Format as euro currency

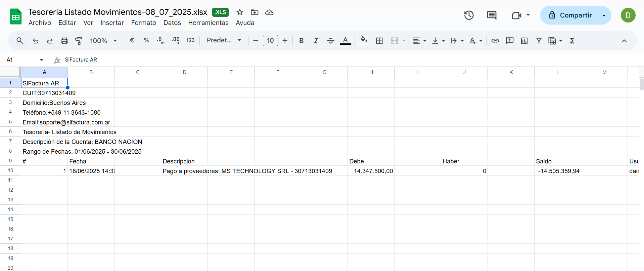[x=132, y=40]
